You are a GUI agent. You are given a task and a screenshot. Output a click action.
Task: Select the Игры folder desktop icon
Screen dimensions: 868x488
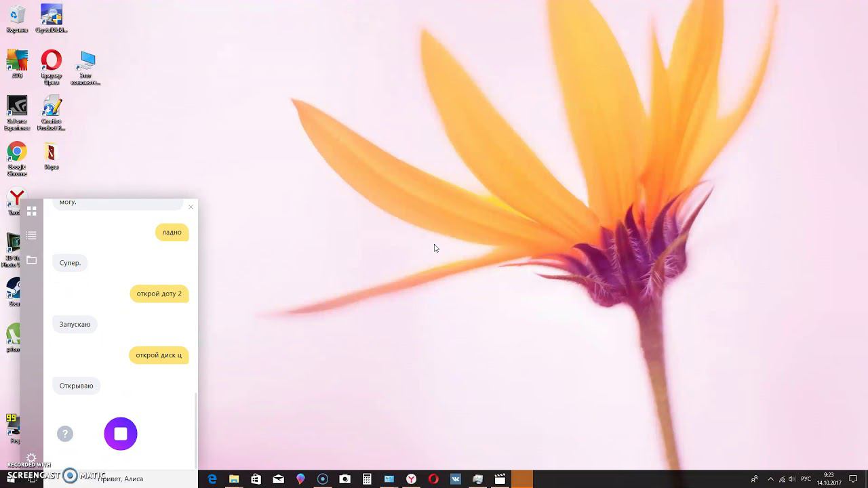tap(52, 157)
